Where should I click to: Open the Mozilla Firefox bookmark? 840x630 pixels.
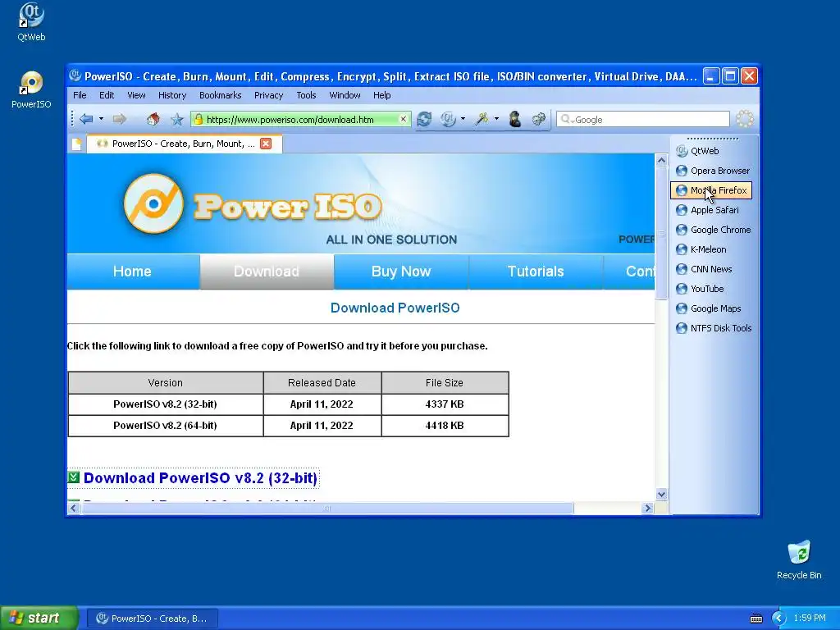tap(711, 190)
